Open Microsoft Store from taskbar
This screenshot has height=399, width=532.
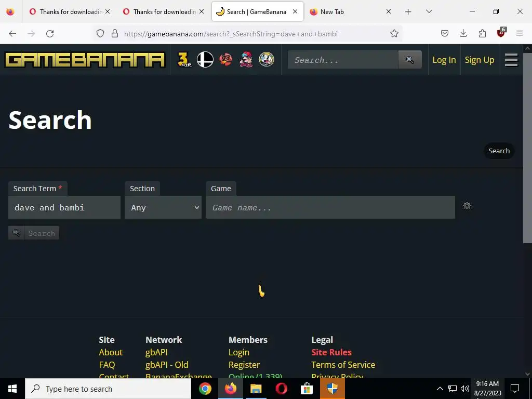pos(307,389)
